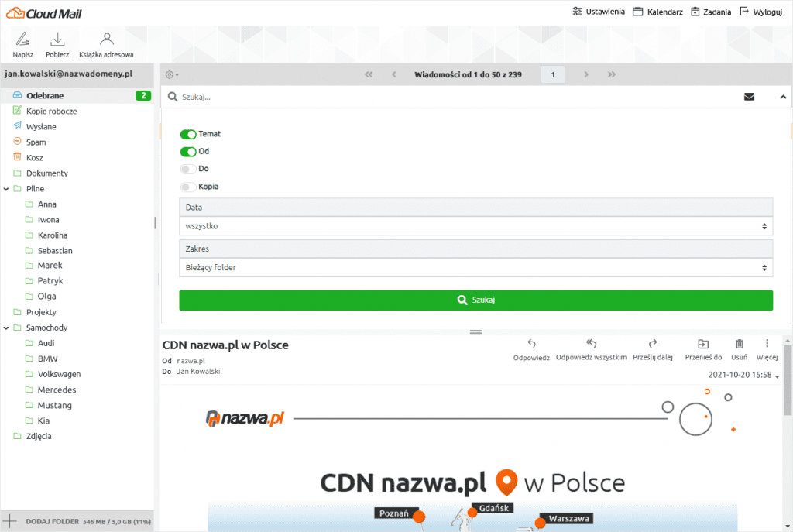Image resolution: width=793 pixels, height=532 pixels.
Task: Open Kalendarz calendar
Action: [x=658, y=12]
